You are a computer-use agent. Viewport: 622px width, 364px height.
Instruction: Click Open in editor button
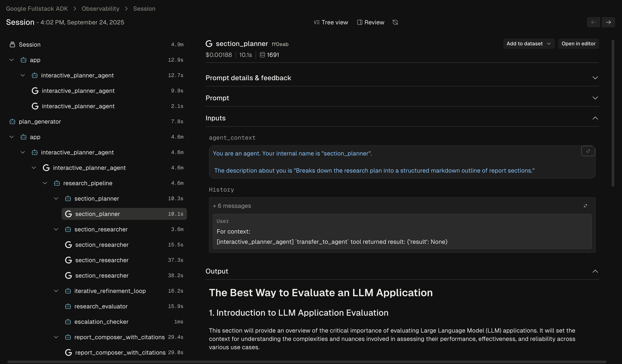[x=578, y=44]
